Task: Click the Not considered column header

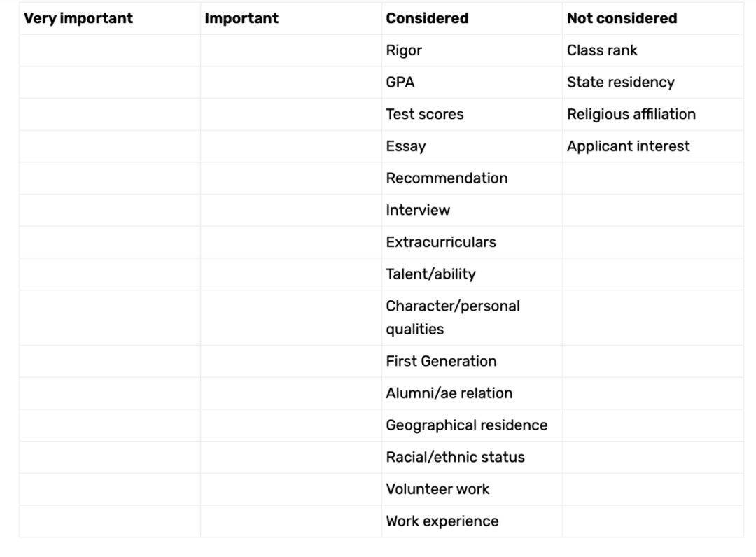Action: coord(622,19)
